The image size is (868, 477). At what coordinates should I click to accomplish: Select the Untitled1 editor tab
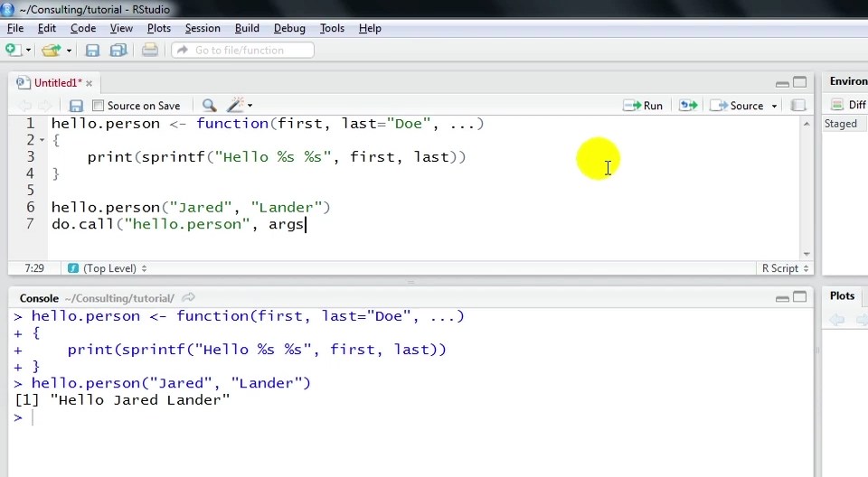tap(58, 83)
